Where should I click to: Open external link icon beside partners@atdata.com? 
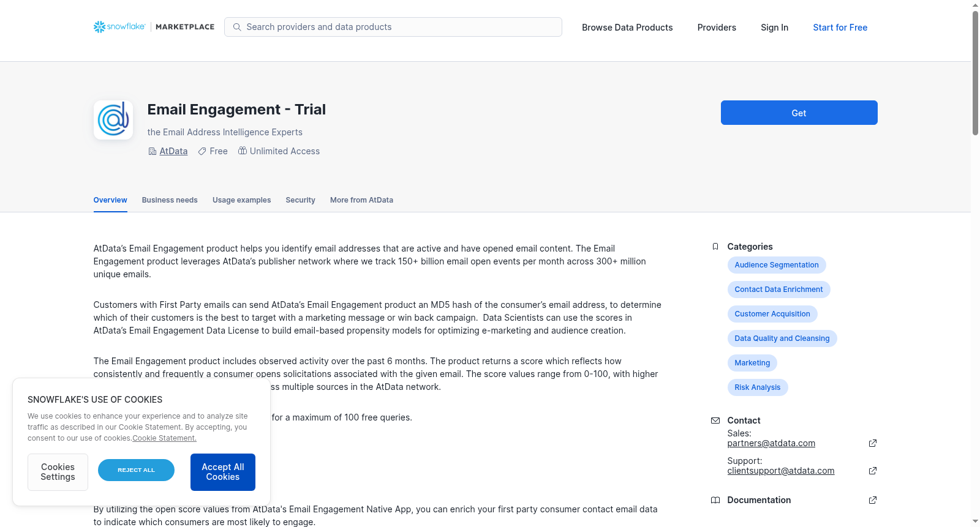873,443
